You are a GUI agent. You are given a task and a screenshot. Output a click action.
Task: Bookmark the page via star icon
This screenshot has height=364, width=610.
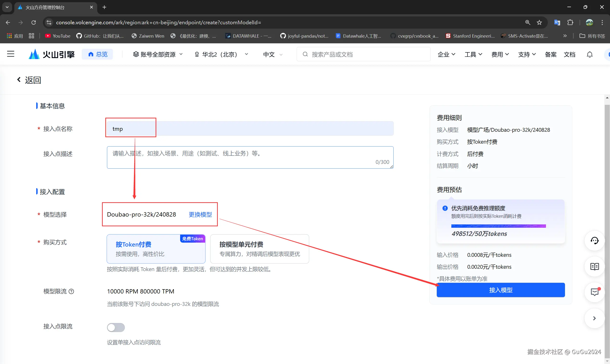(x=539, y=23)
